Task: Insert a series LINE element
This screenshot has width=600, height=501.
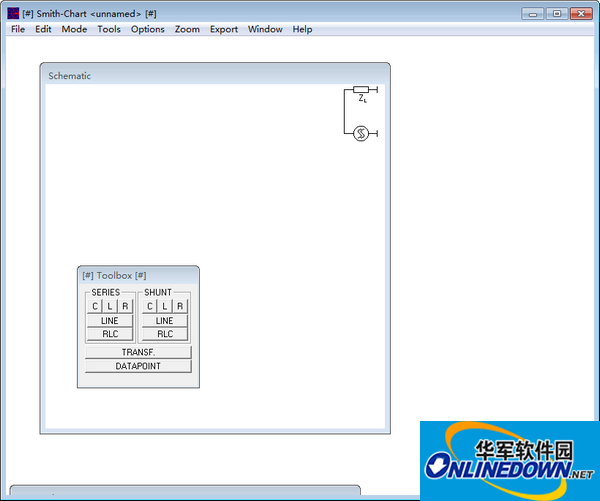Action: pos(110,321)
